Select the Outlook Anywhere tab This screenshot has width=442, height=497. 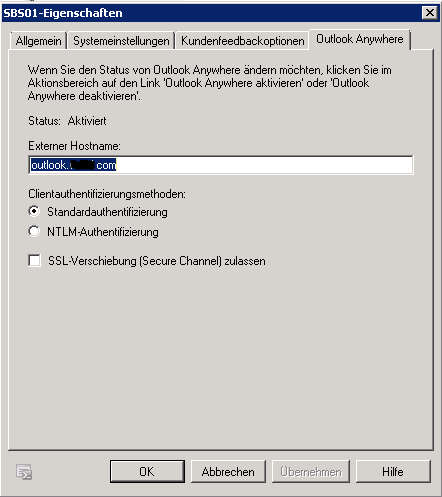pyautogui.click(x=360, y=39)
